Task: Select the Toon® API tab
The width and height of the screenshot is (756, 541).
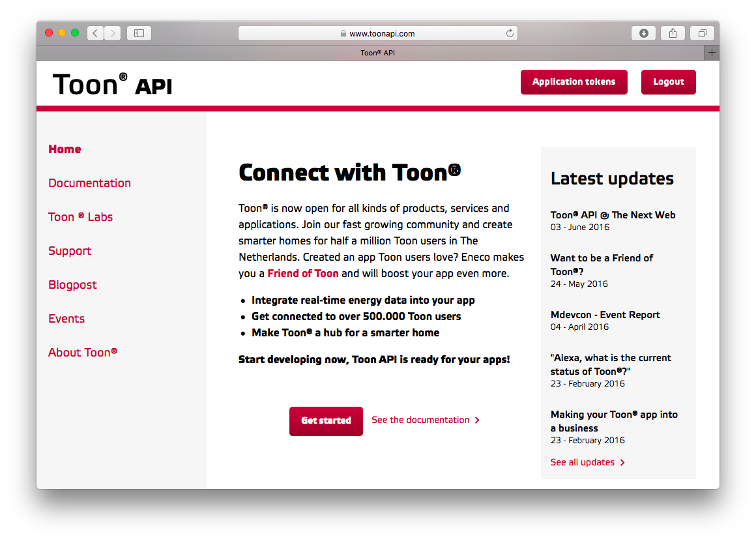Action: (377, 53)
